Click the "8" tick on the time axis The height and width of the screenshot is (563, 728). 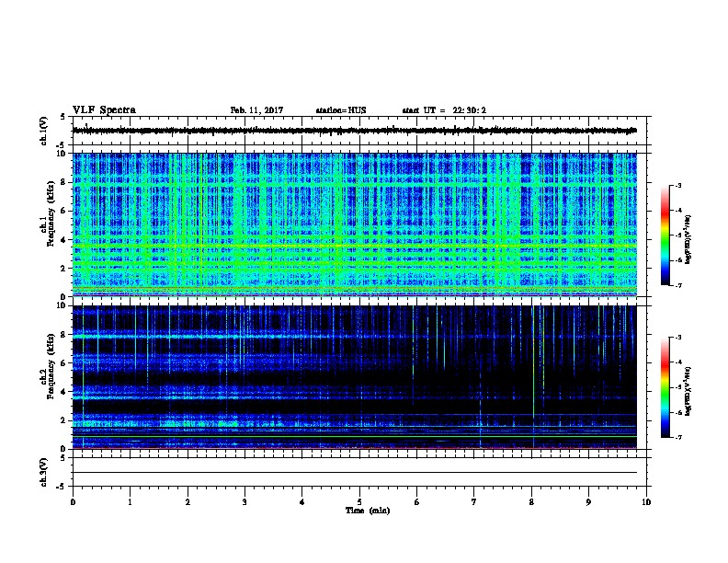[531, 502]
